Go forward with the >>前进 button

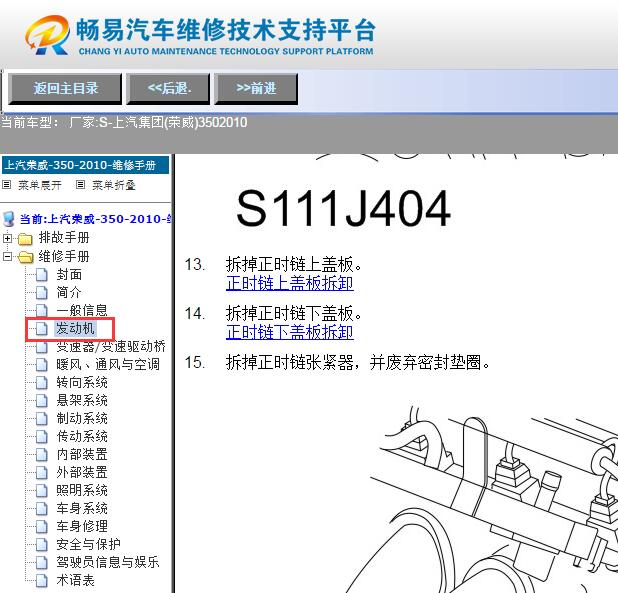click(256, 89)
